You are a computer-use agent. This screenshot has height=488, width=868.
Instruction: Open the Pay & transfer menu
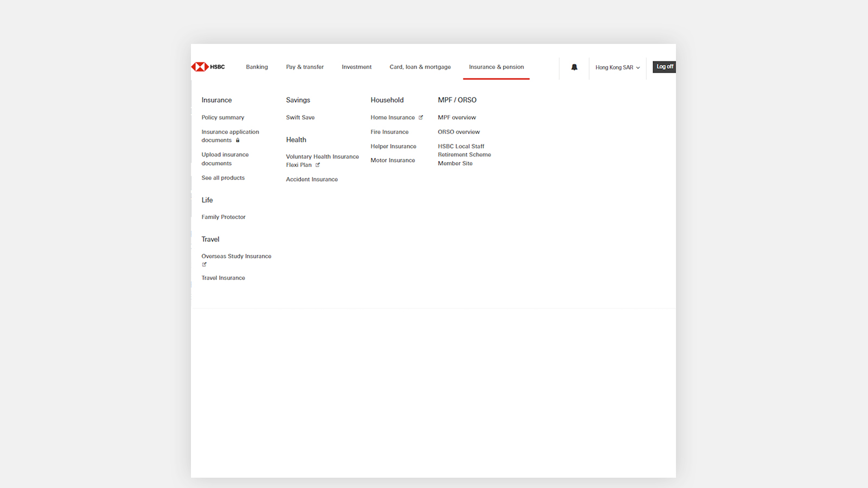305,67
